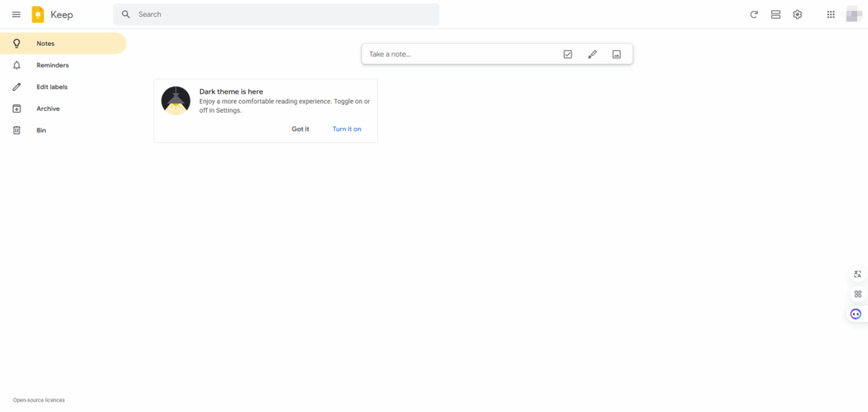This screenshot has height=412, width=868.
Task: Open the main menu hamburger icon
Action: 16,14
